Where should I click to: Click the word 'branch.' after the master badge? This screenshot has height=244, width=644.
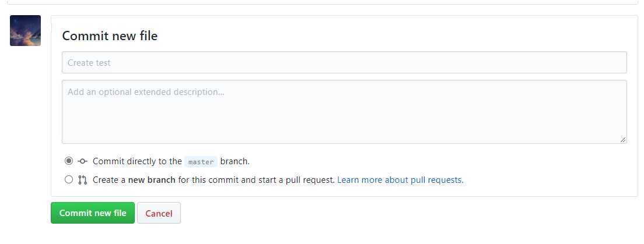(235, 161)
